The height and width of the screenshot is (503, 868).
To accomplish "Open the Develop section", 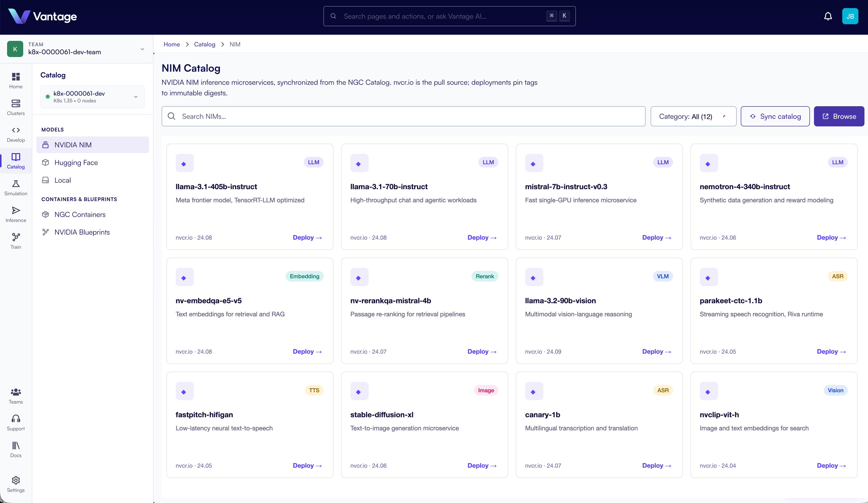I will point(16,134).
